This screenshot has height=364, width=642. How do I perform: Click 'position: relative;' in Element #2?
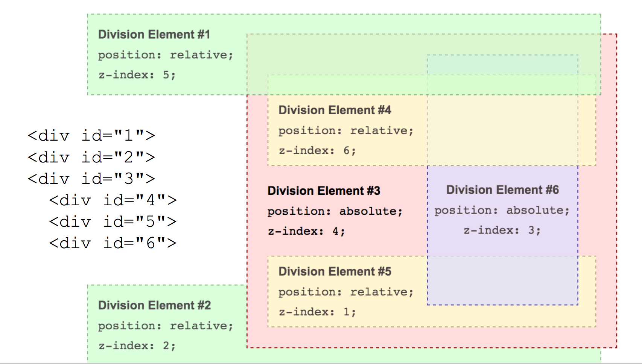[x=166, y=326]
